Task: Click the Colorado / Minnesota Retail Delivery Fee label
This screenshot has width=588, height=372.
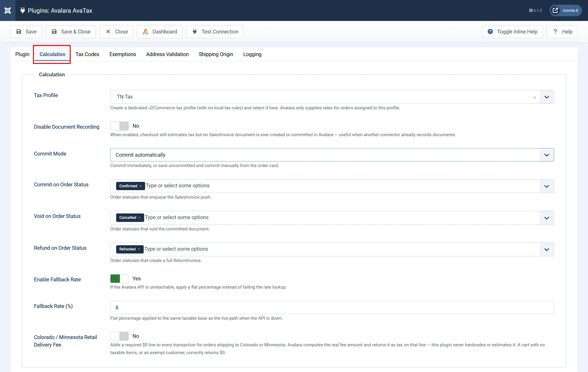Action: coord(65,341)
